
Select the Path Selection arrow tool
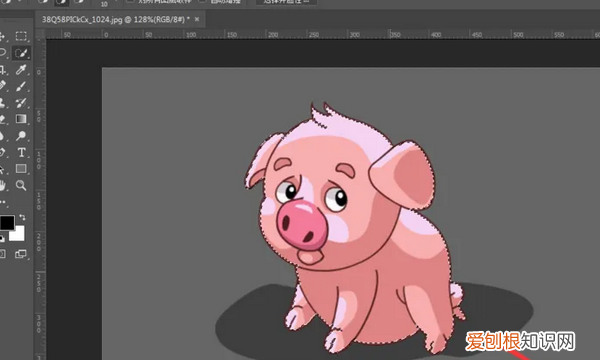point(2,169)
